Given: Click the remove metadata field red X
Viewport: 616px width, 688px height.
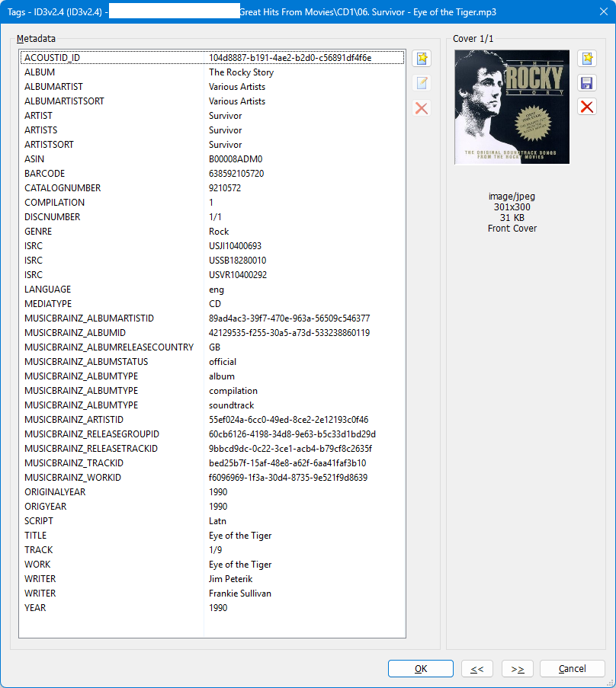Looking at the screenshot, I should [x=422, y=108].
